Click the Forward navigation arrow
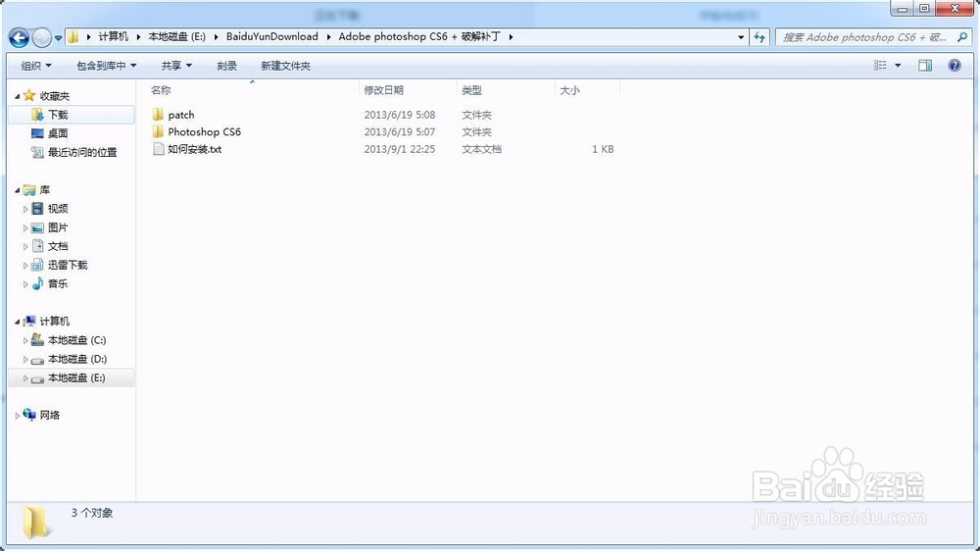Screen dimensions: 980x551 (x=41, y=38)
